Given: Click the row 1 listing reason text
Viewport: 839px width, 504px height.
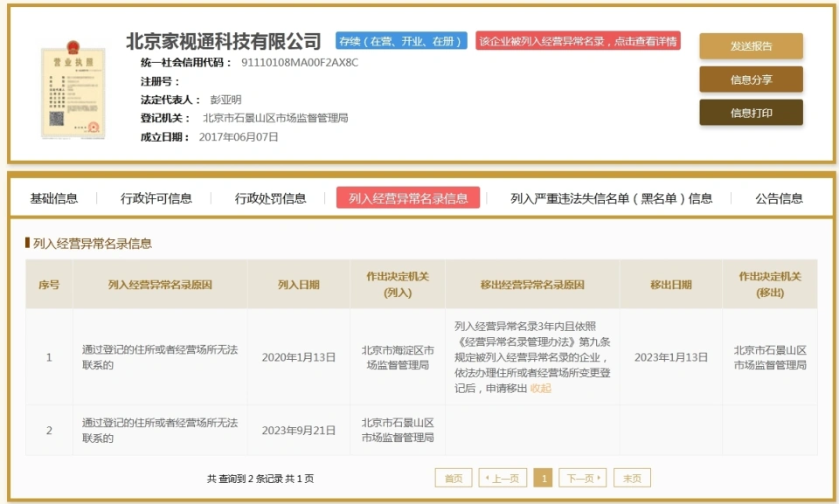Looking at the screenshot, I should point(160,357).
